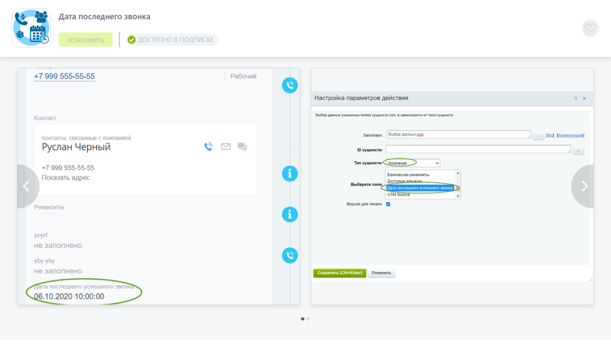This screenshot has height=364, width=611.
Task: Click the blue info icon beside Реквизиты
Action: tap(290, 214)
